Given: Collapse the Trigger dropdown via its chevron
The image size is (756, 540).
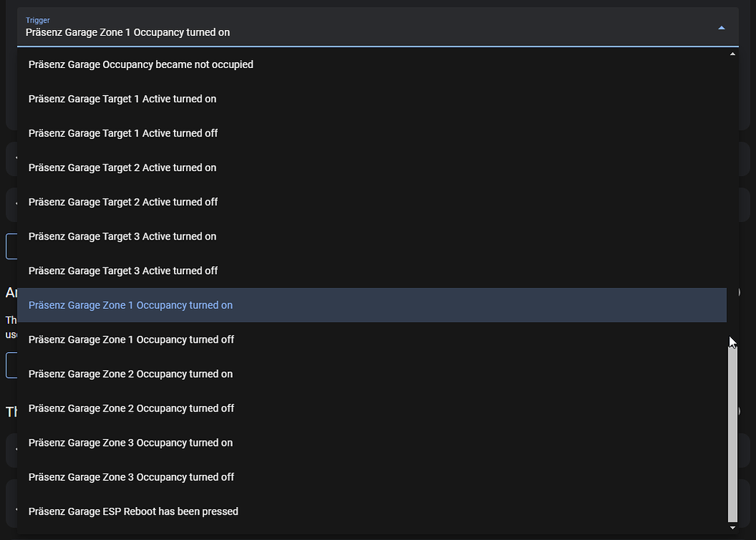Looking at the screenshot, I should [x=721, y=27].
